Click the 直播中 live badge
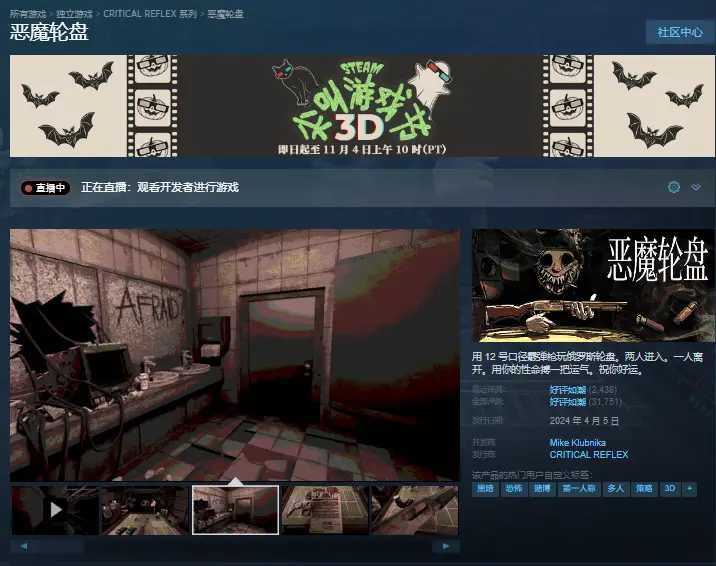This screenshot has width=716, height=566. [x=45, y=188]
